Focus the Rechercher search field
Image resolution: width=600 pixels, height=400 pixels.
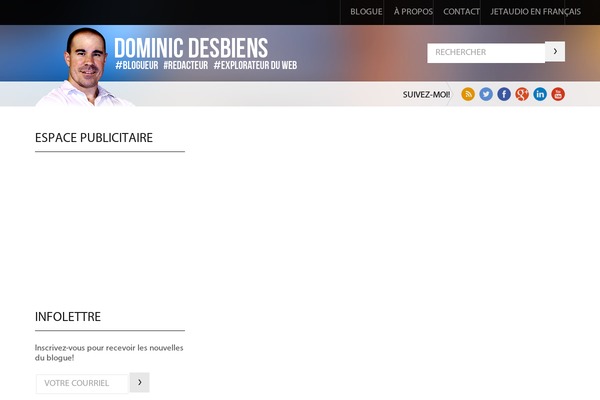pyautogui.click(x=486, y=52)
